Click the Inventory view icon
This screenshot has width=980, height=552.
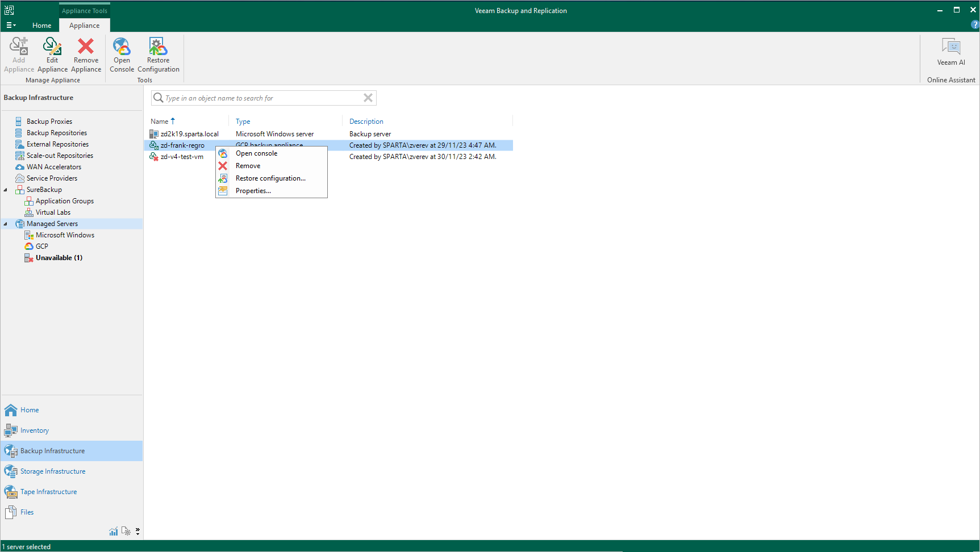[11, 430]
